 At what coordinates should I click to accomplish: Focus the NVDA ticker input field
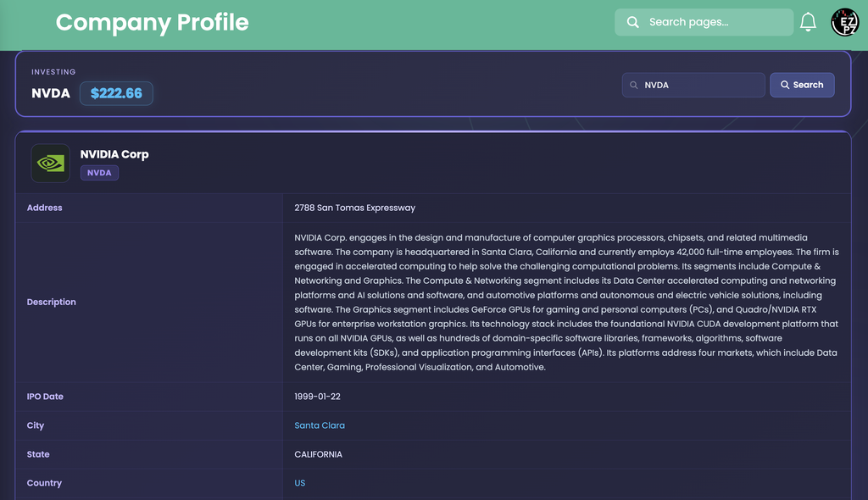click(693, 85)
